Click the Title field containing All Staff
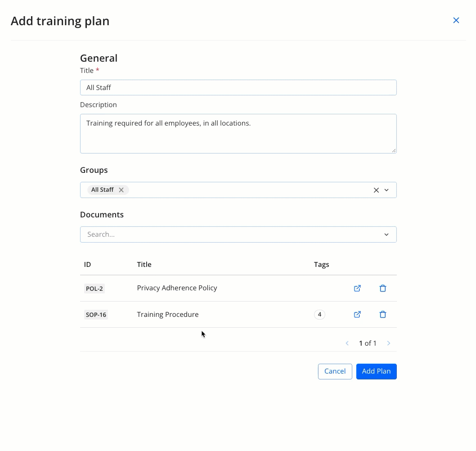This screenshot has width=476, height=451. [238, 87]
